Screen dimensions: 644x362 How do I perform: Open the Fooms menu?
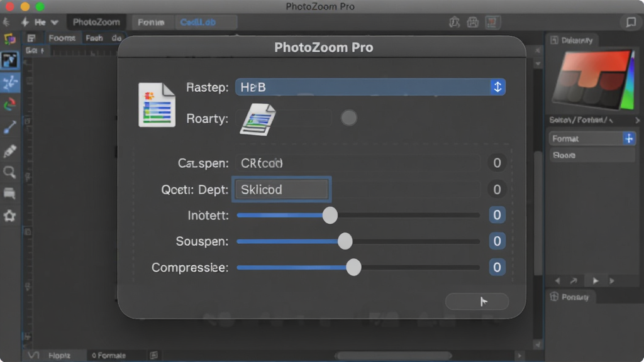coord(62,38)
